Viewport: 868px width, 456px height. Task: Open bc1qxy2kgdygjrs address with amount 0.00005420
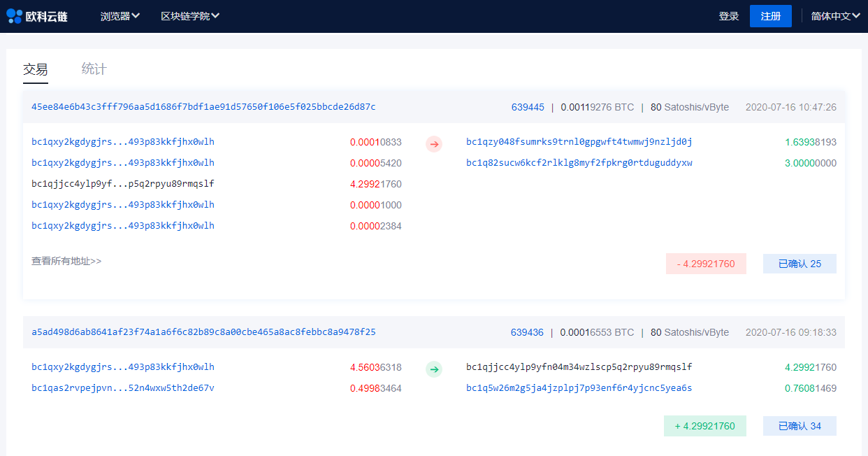point(123,163)
